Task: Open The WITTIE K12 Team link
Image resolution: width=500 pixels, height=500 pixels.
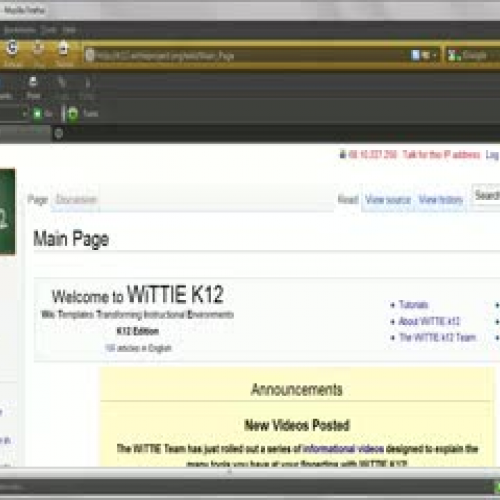Action: (437, 337)
